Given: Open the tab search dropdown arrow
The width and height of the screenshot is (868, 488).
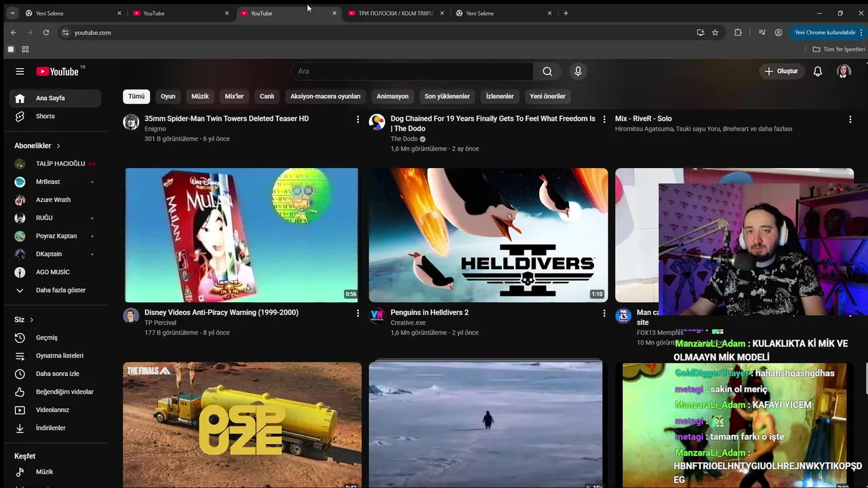Looking at the screenshot, I should (12, 13).
